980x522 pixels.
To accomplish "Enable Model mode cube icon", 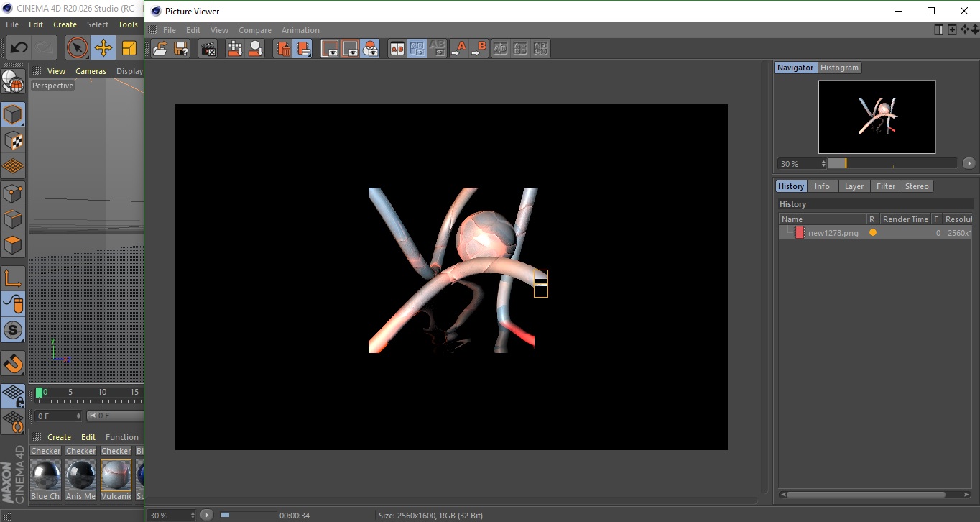I will coord(13,114).
